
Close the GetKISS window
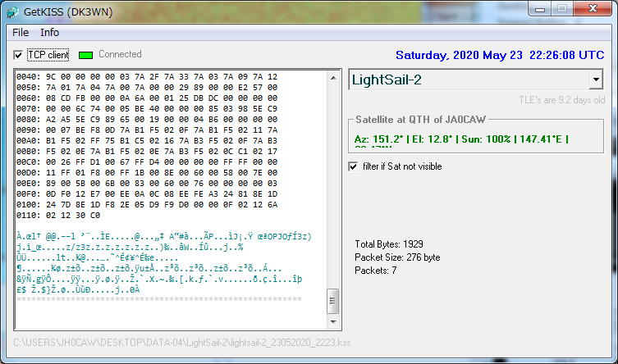coord(593,9)
